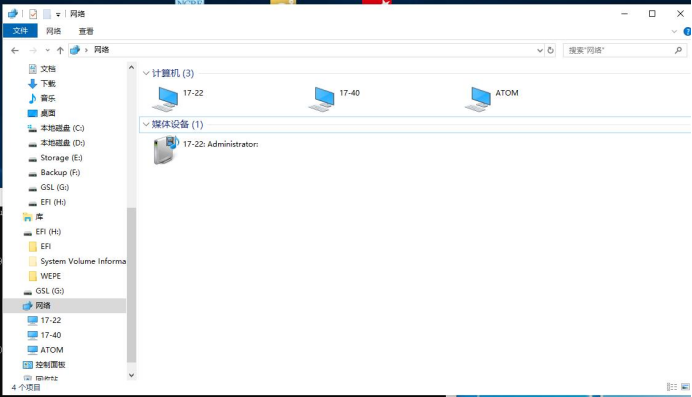Switch to large icons view in status bar
The image size is (692, 397).
tap(685, 387)
